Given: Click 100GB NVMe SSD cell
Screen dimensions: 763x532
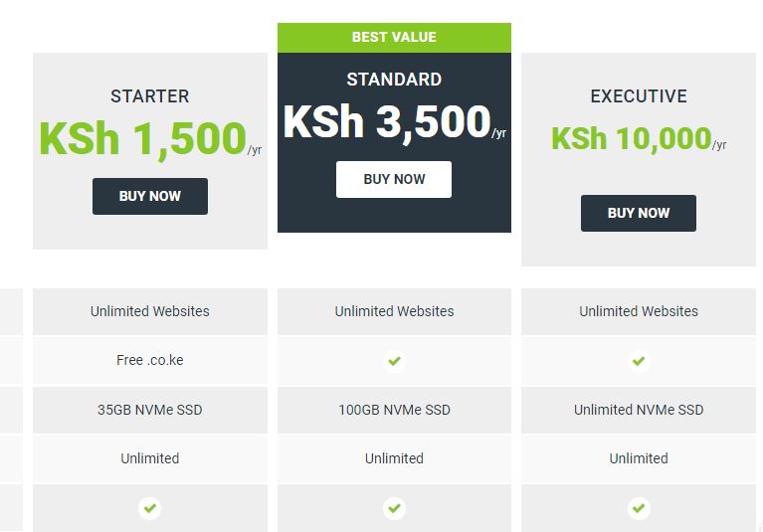Looking at the screenshot, I should (x=394, y=410).
